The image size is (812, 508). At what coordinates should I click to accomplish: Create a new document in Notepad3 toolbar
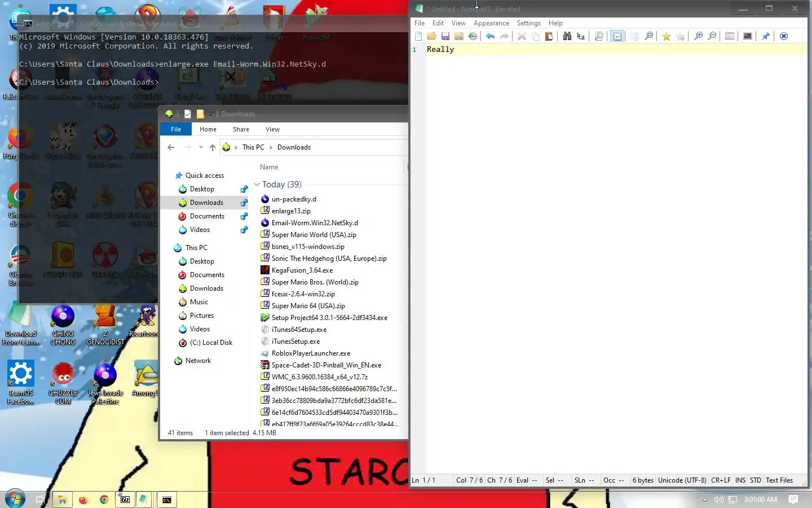(418, 36)
